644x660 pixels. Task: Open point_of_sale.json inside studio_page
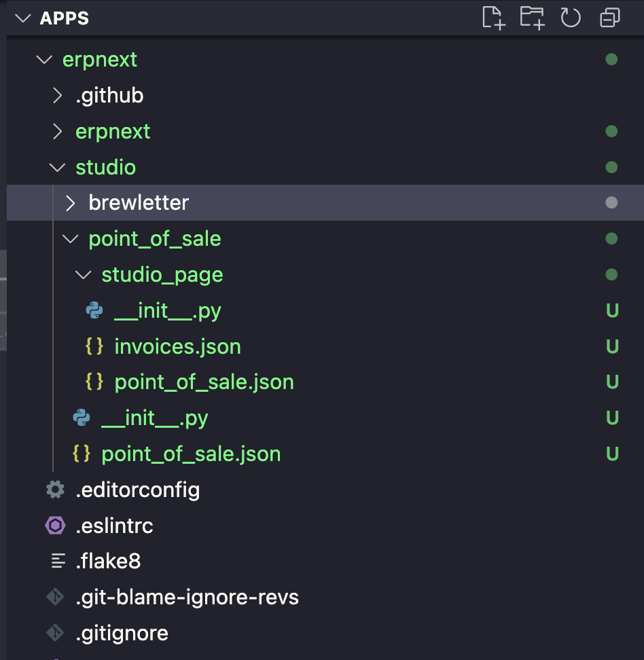point(204,382)
